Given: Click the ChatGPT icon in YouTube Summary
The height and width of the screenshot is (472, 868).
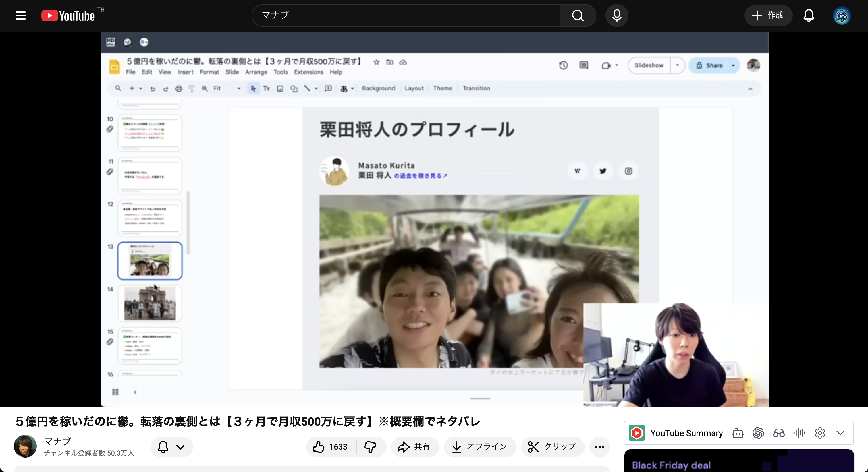Looking at the screenshot, I should [758, 433].
